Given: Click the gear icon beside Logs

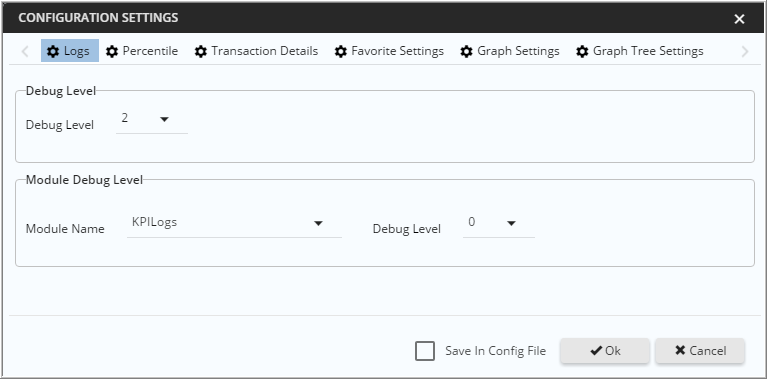Looking at the screenshot, I should 53,51.
